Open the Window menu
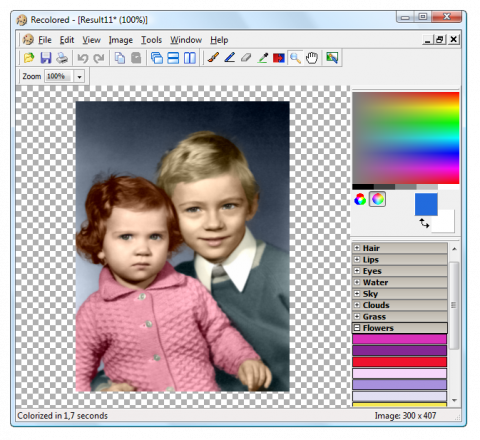480x440 pixels. click(186, 40)
